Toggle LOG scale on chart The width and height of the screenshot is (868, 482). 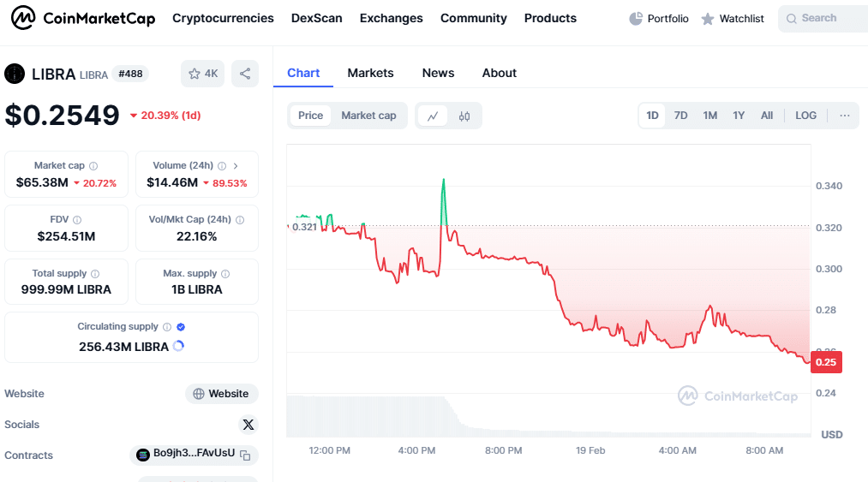[x=806, y=116]
